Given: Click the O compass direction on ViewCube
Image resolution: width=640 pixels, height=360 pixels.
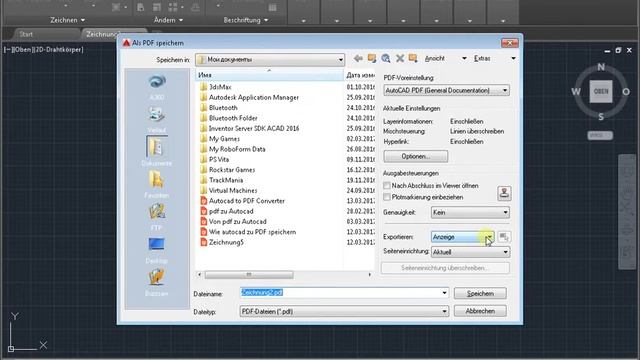Looking at the screenshot, I should click(x=626, y=92).
